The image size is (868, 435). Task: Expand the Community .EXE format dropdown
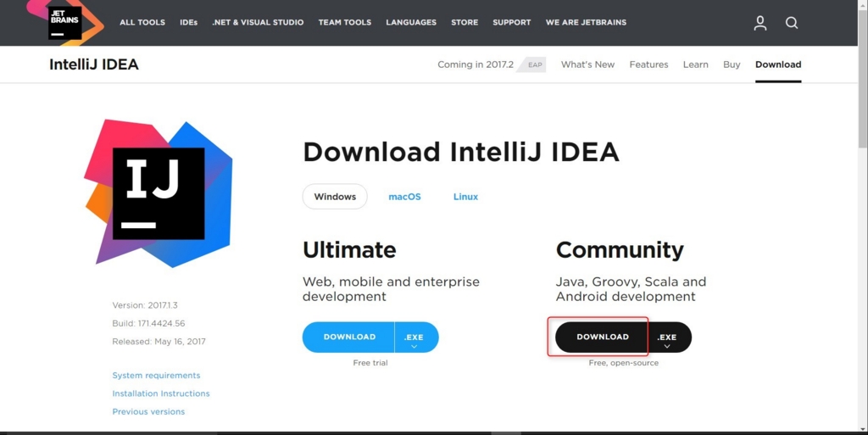click(670, 337)
